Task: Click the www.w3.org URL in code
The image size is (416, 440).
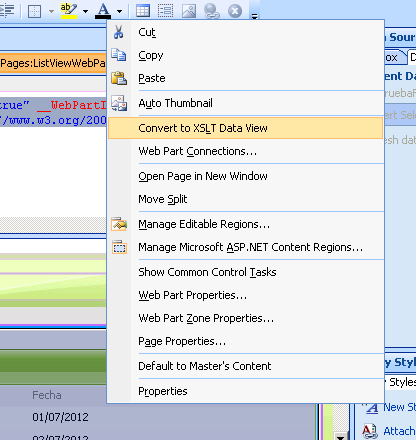Action: tap(54, 120)
